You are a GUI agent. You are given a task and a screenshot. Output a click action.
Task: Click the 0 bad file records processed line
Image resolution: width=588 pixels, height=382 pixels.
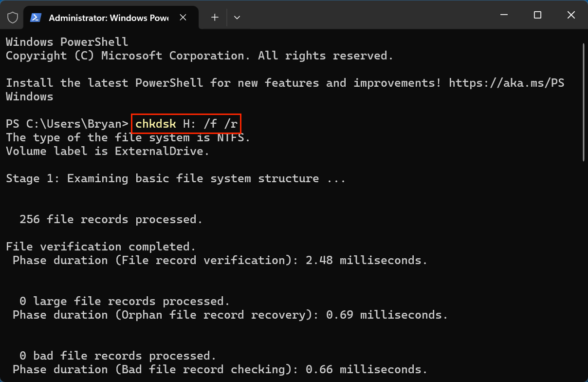coord(117,356)
